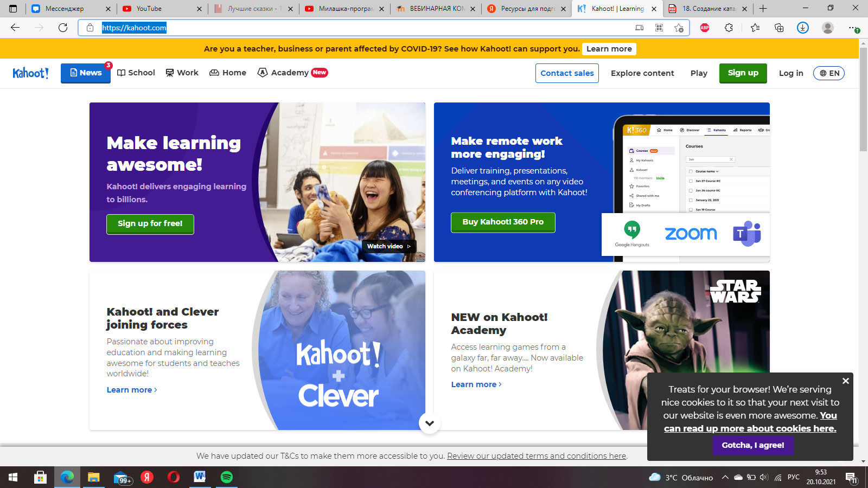
Task: Switch to the Ресурсы для подго tab
Action: [526, 9]
